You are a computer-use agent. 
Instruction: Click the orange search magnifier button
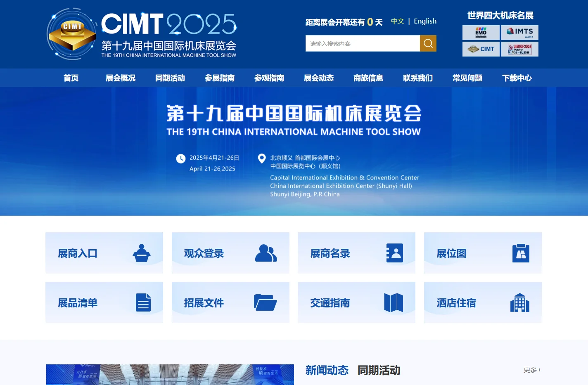coord(428,43)
